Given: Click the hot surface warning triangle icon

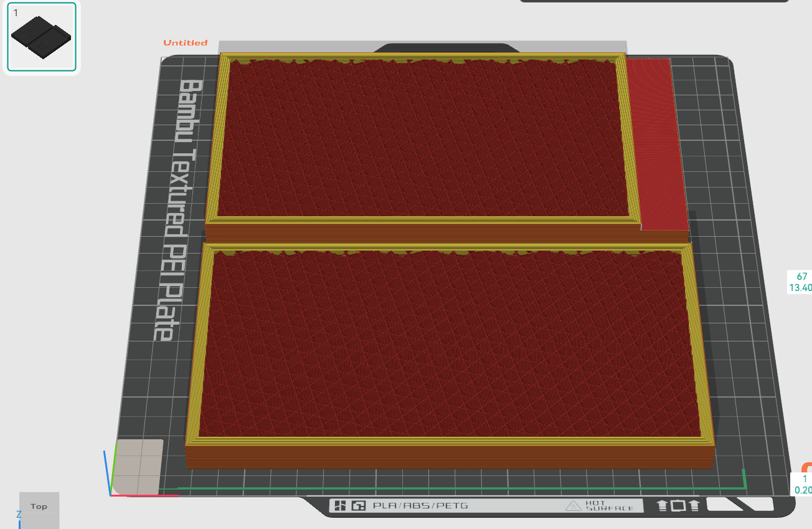Looking at the screenshot, I should tap(573, 505).
